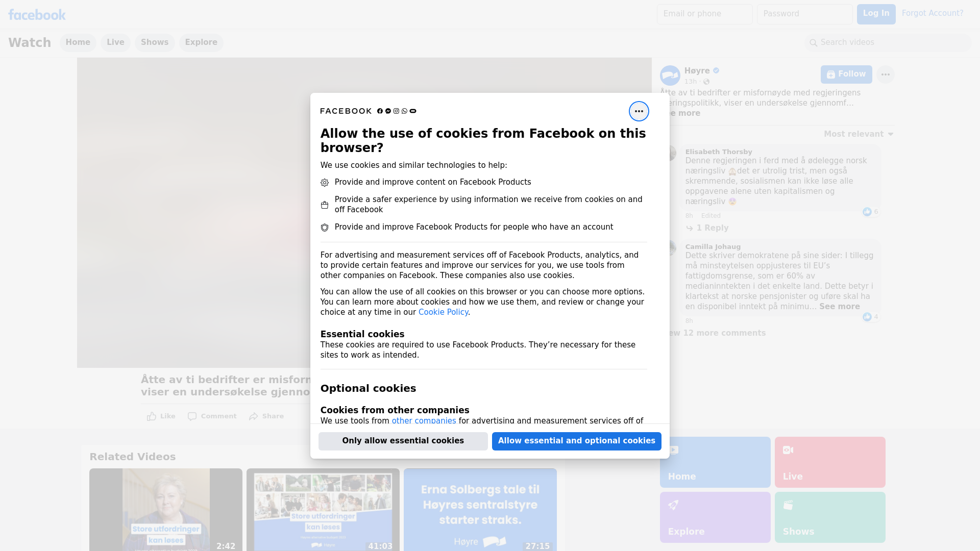This screenshot has height=551, width=980.
Task: Open the Høyre post options ellipsis
Action: pos(885,74)
